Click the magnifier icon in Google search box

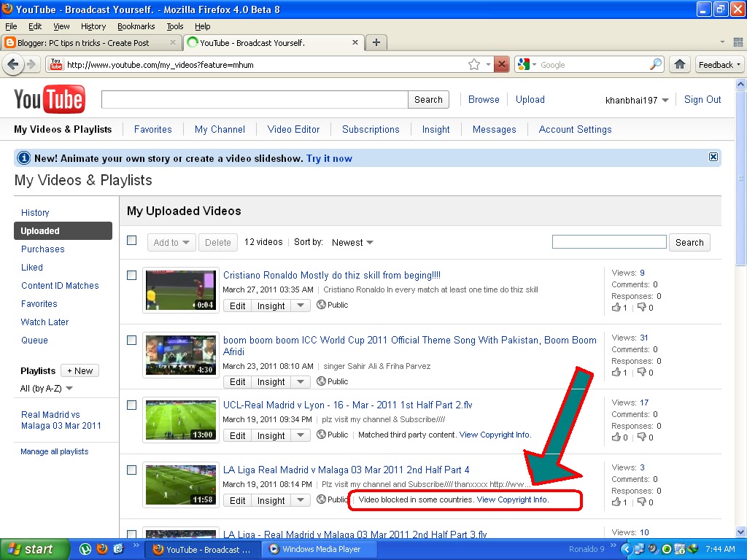tap(656, 64)
